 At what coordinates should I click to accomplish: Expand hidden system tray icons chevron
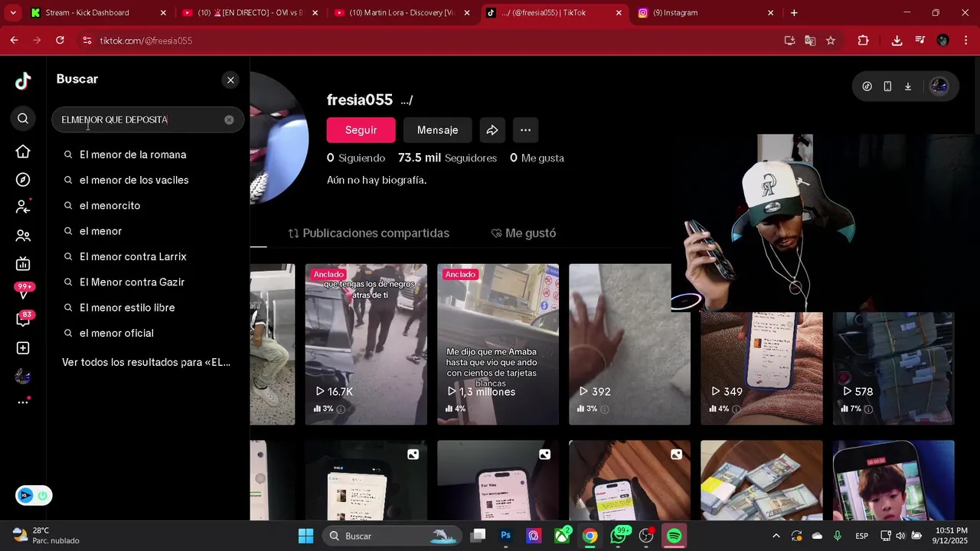pyautogui.click(x=776, y=536)
